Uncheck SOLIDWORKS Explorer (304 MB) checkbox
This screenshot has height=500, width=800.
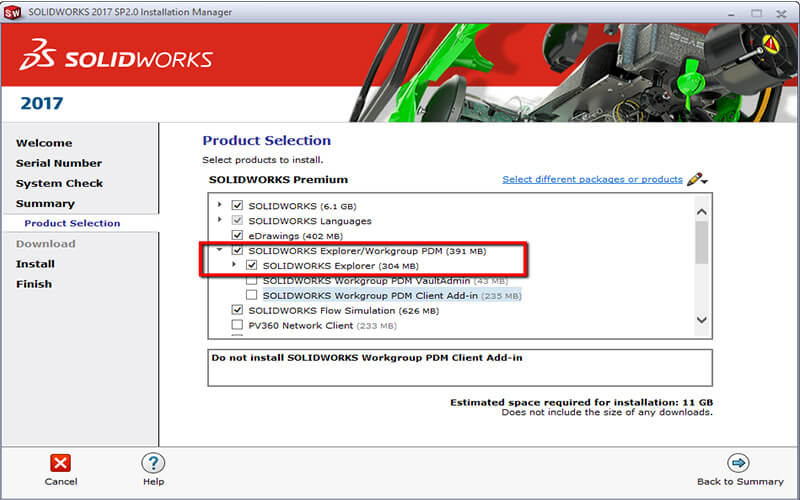252,265
